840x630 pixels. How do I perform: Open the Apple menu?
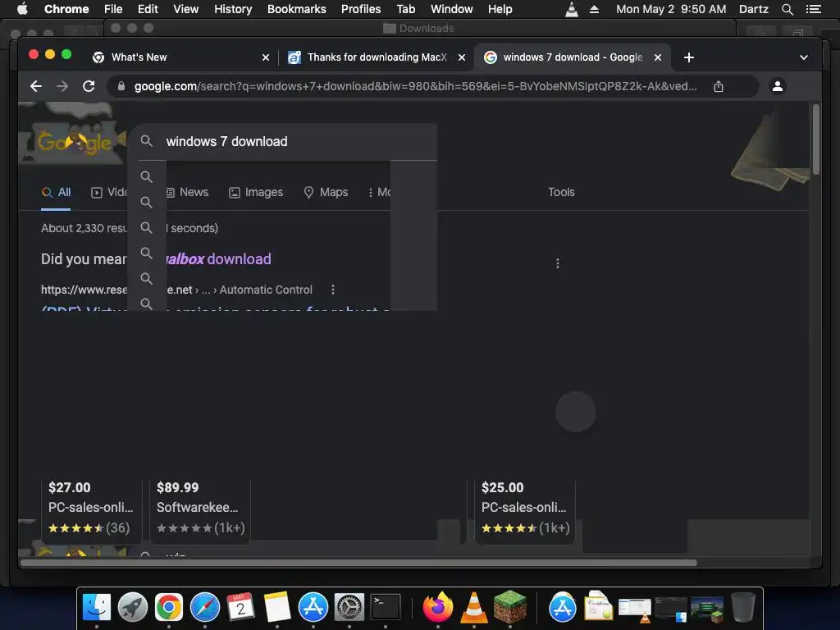22,9
